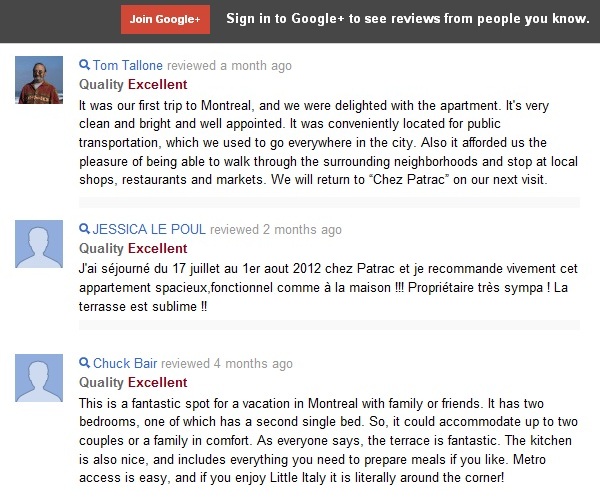Open JESSICA LE POUL's profile link
The height and width of the screenshot is (500, 600).
149,229
